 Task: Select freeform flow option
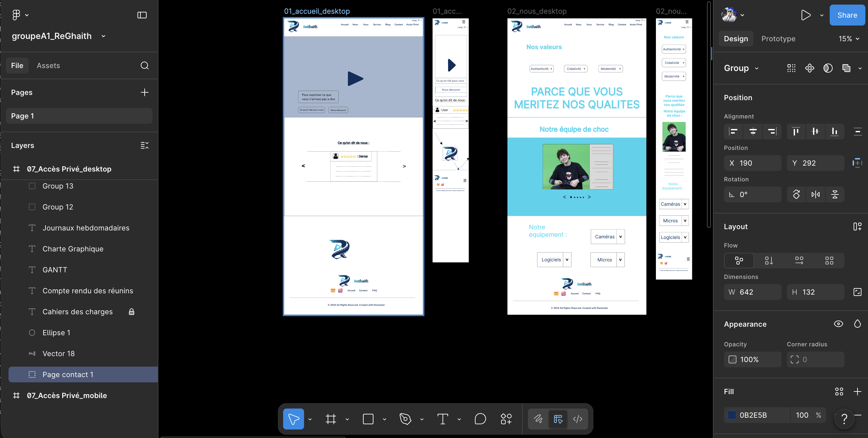[739, 261]
